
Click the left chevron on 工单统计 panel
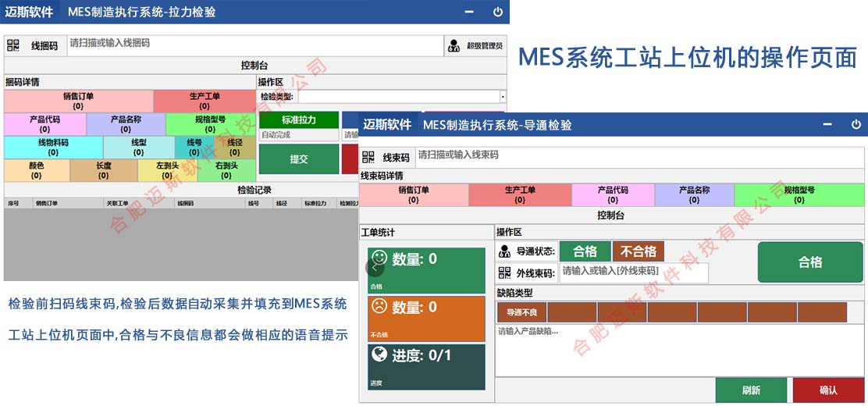point(375,267)
